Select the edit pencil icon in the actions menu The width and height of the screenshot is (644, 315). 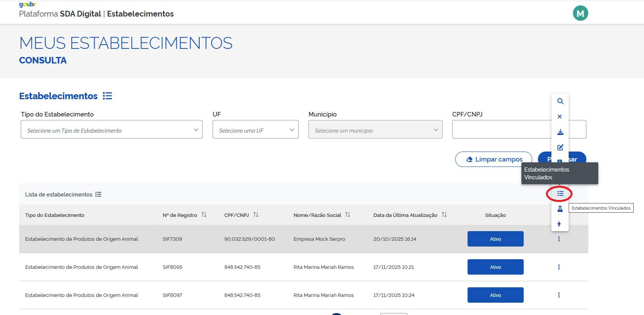[x=560, y=147]
